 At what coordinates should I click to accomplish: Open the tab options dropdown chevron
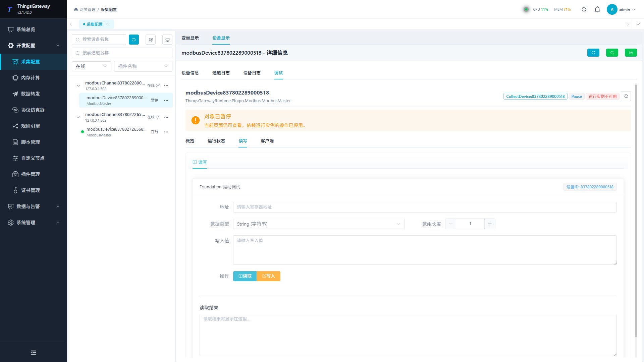point(638,24)
